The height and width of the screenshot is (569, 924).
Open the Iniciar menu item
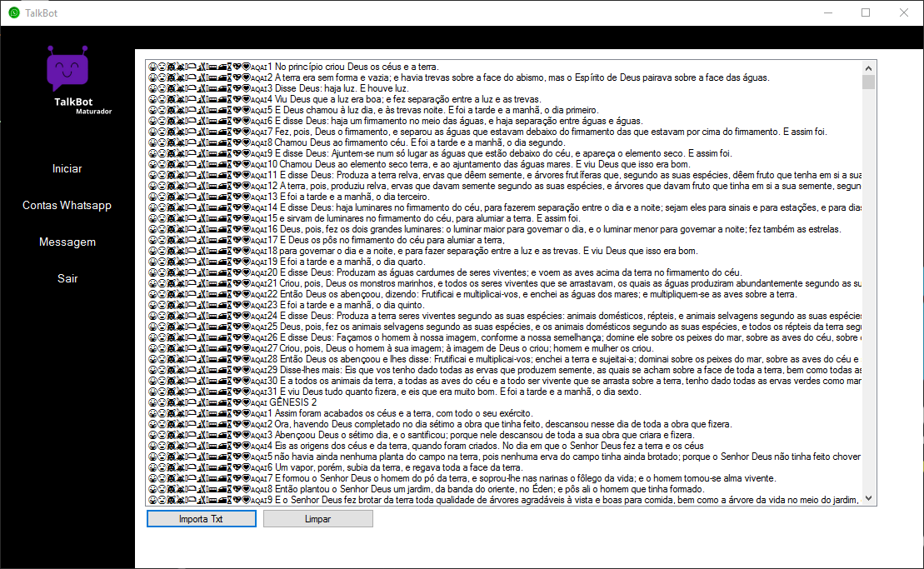click(x=67, y=168)
